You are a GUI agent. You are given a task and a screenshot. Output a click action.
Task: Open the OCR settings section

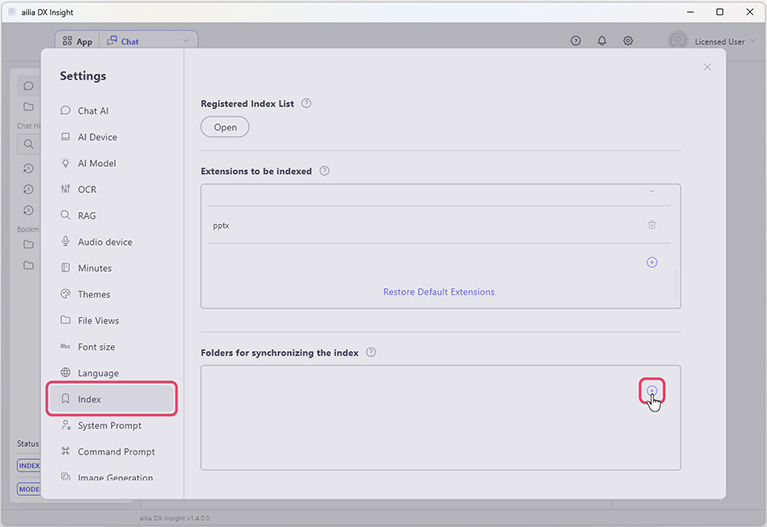click(87, 189)
